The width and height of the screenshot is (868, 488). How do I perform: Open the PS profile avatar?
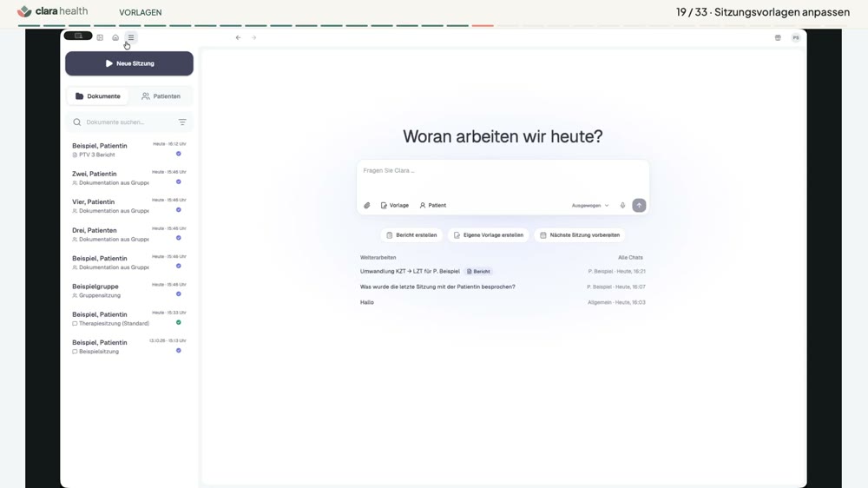coord(795,37)
